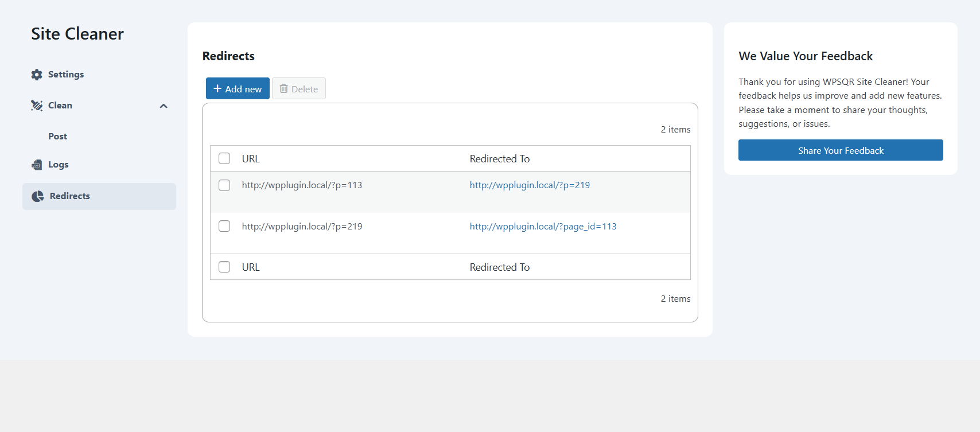The height and width of the screenshot is (432, 980).
Task: Click the top '2 items' count
Action: [x=675, y=130]
